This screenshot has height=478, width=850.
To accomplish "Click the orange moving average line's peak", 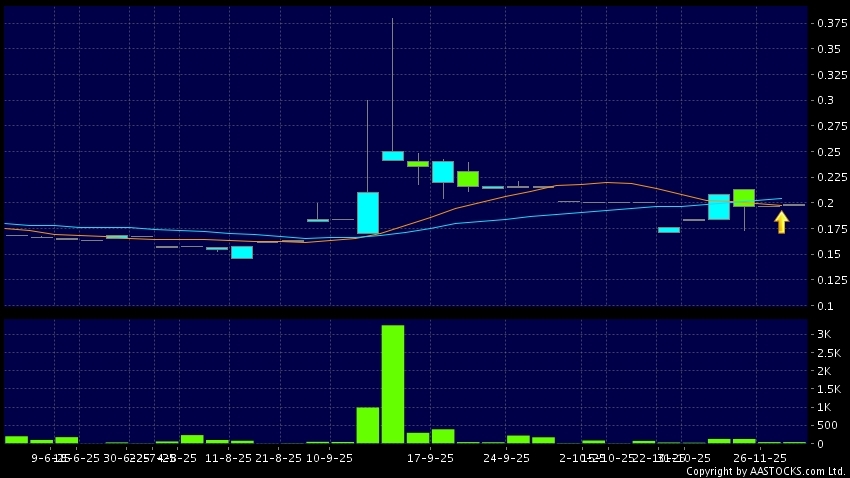I will (606, 182).
